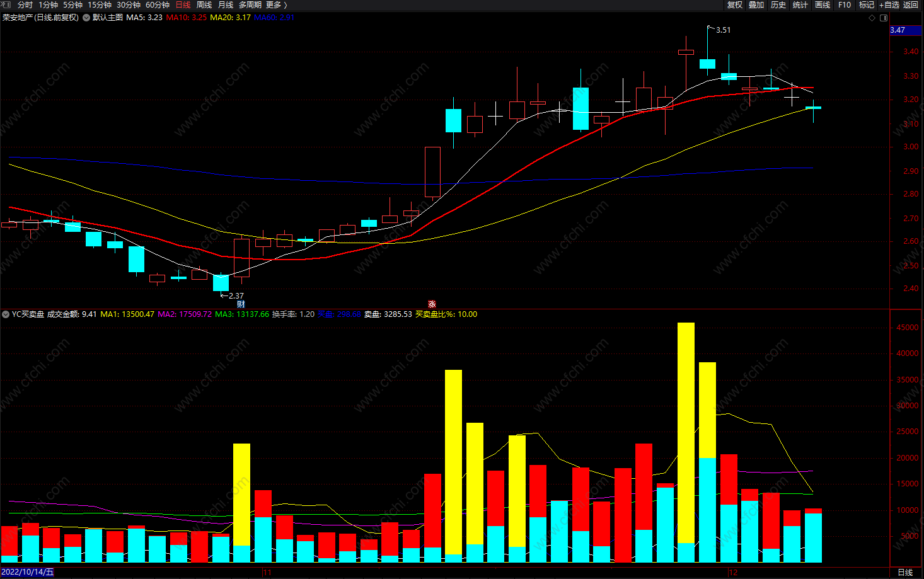Open main chart indicator dropdown arrow
The width and height of the screenshot is (924, 579).
point(86,18)
